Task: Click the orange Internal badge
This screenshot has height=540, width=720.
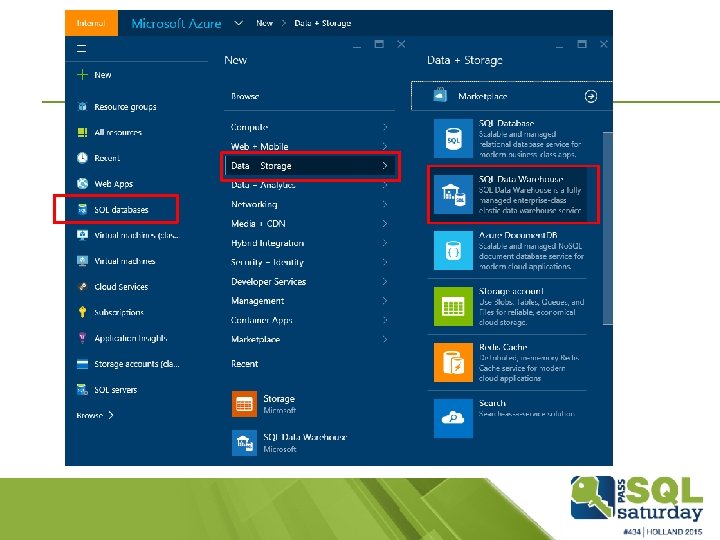Action: tap(91, 23)
